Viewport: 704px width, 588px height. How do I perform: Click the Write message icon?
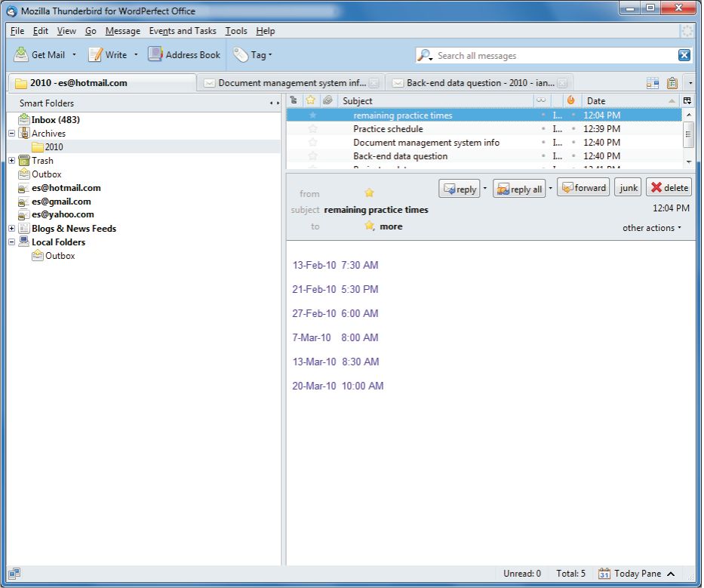click(x=95, y=54)
